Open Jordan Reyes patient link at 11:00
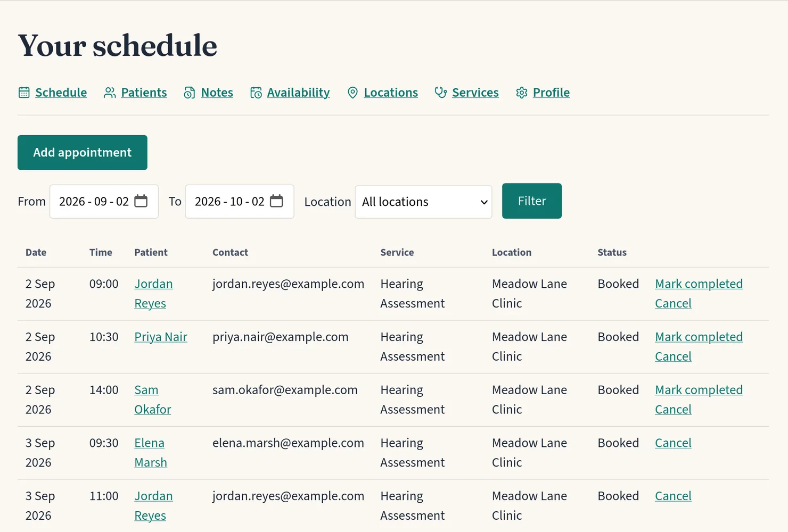Image resolution: width=788 pixels, height=532 pixels. click(153, 506)
